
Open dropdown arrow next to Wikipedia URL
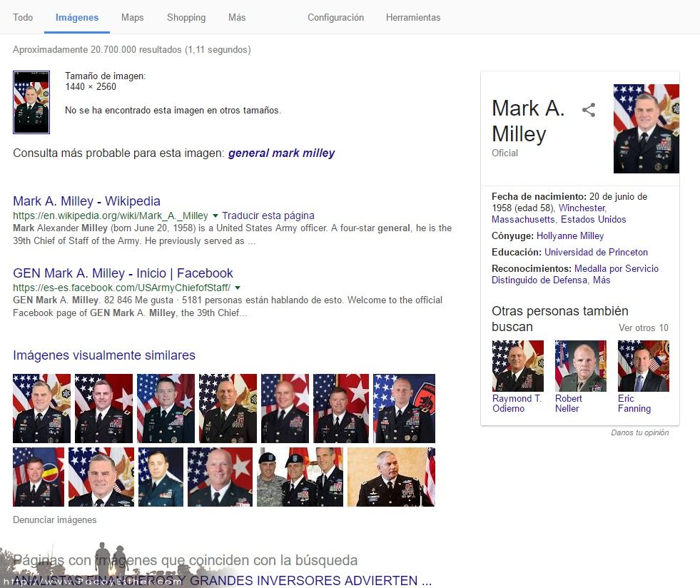[x=215, y=216]
